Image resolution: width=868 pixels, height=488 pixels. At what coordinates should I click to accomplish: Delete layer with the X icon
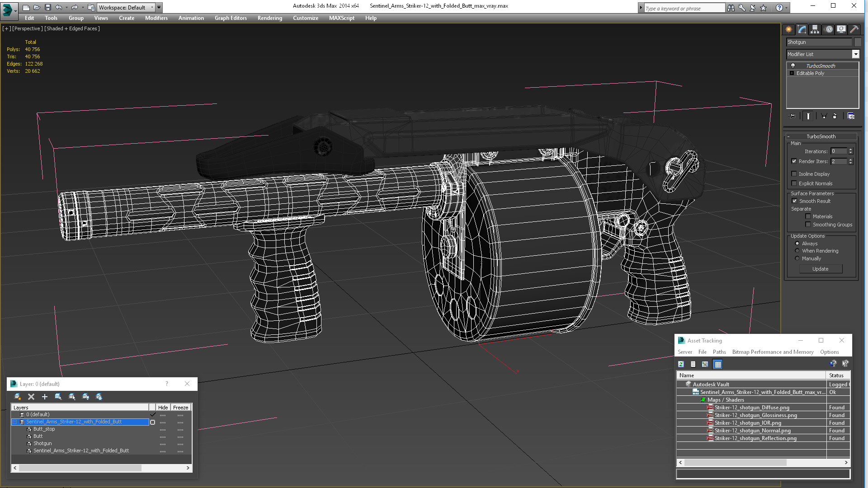(x=31, y=397)
